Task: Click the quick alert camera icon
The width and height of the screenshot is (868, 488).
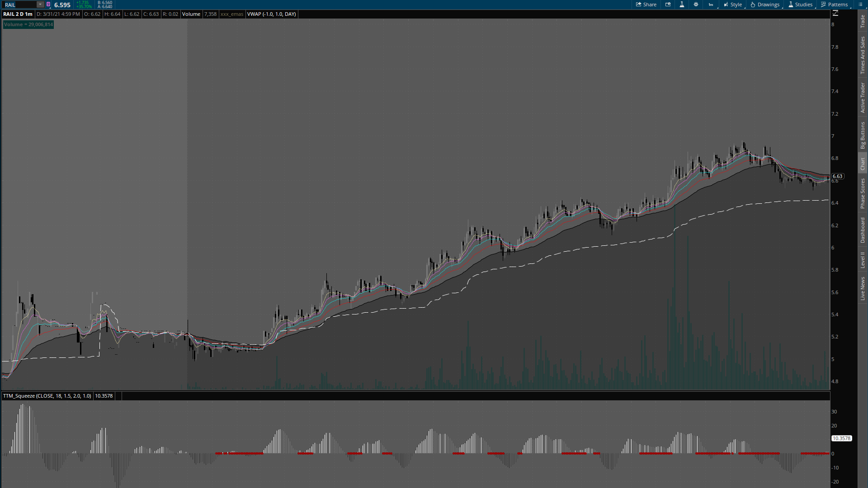Action: [668, 5]
